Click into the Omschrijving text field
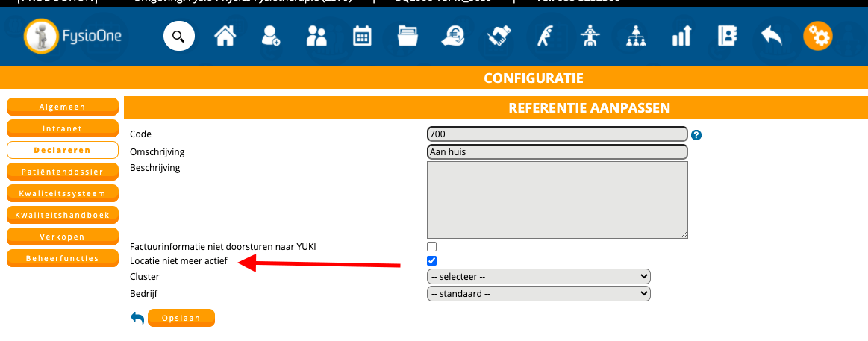 pos(557,151)
